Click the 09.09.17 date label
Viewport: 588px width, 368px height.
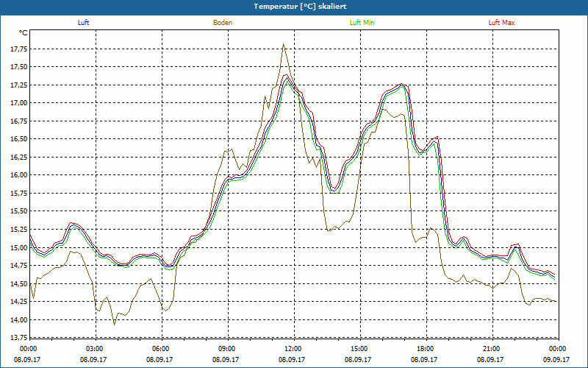[556, 359]
